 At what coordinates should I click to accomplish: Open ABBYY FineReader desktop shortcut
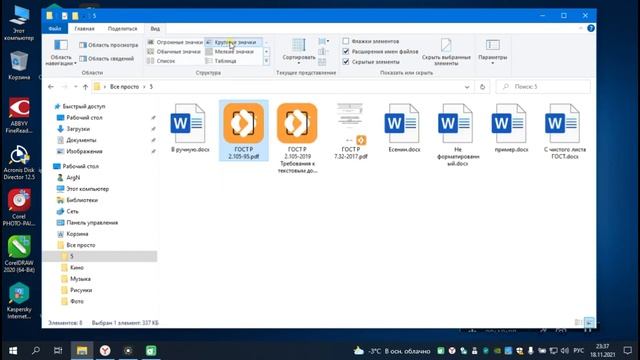[x=19, y=115]
